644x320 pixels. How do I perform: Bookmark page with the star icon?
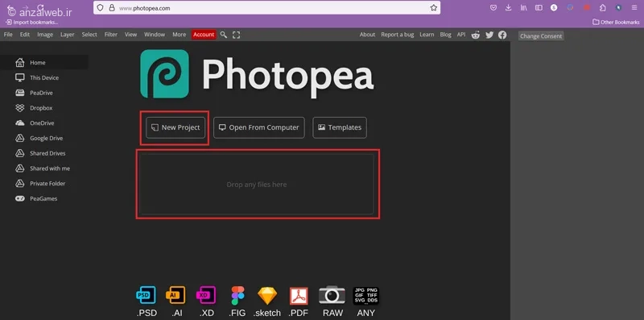point(434,8)
